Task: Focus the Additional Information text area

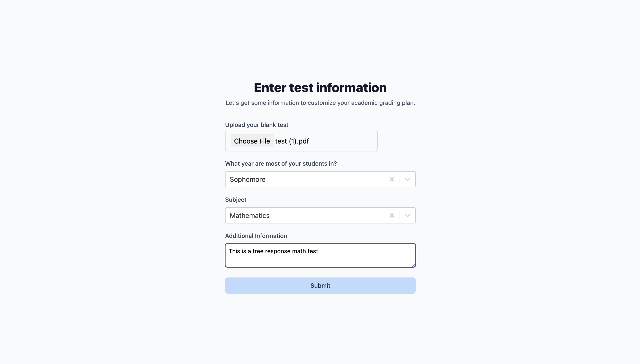Action: coord(320,255)
